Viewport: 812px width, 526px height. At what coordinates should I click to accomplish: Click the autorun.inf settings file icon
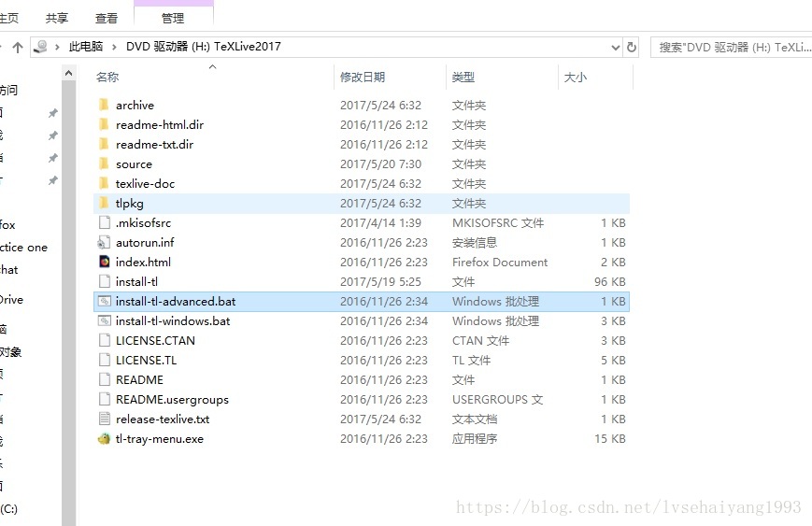(104, 242)
